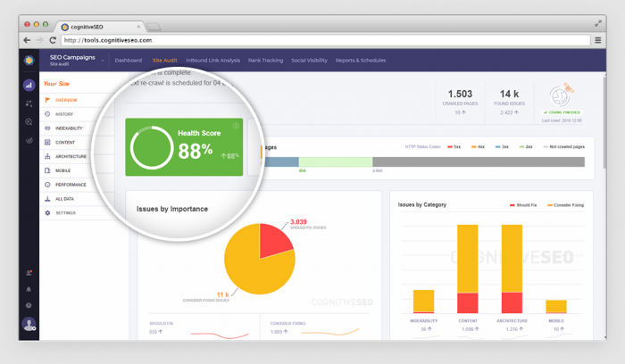Open the bar chart campaigns icon

29,85
